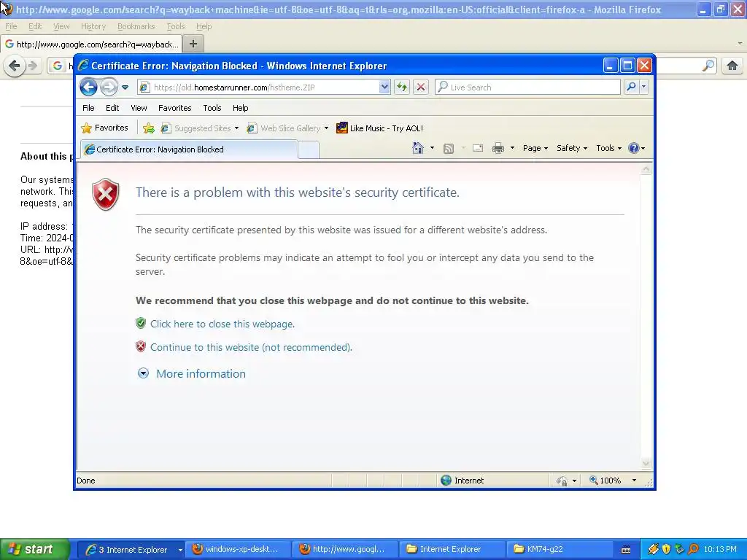Click Add to Favorites Bar icon
This screenshot has width=747, height=560.
tap(149, 128)
